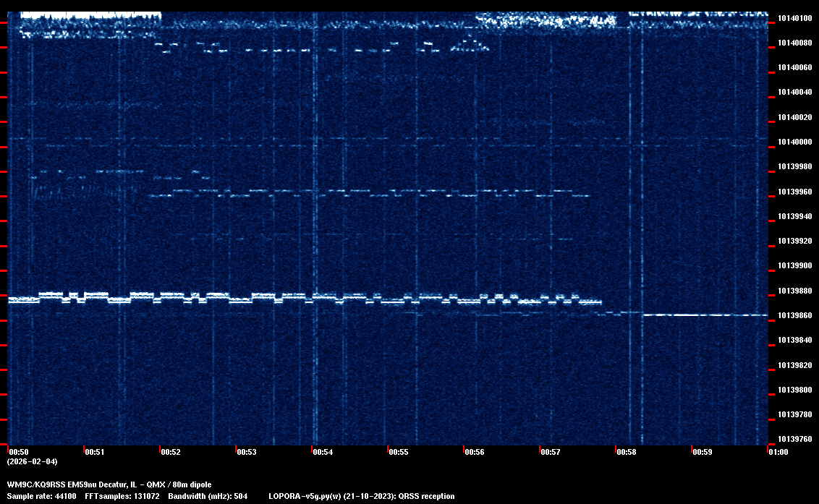
Task: Click the 10140100 frequency label
Action: (x=795, y=18)
